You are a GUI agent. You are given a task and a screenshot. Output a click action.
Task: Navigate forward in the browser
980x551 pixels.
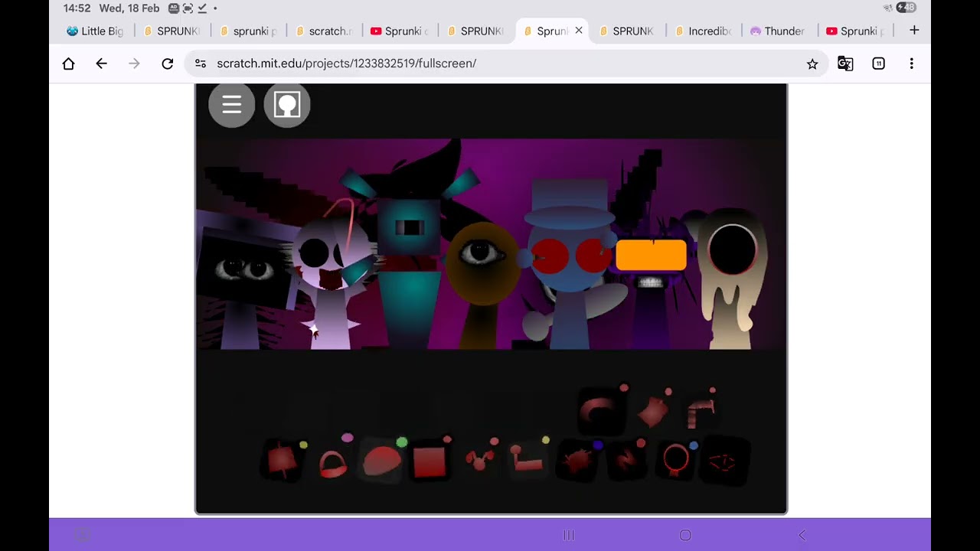[134, 64]
